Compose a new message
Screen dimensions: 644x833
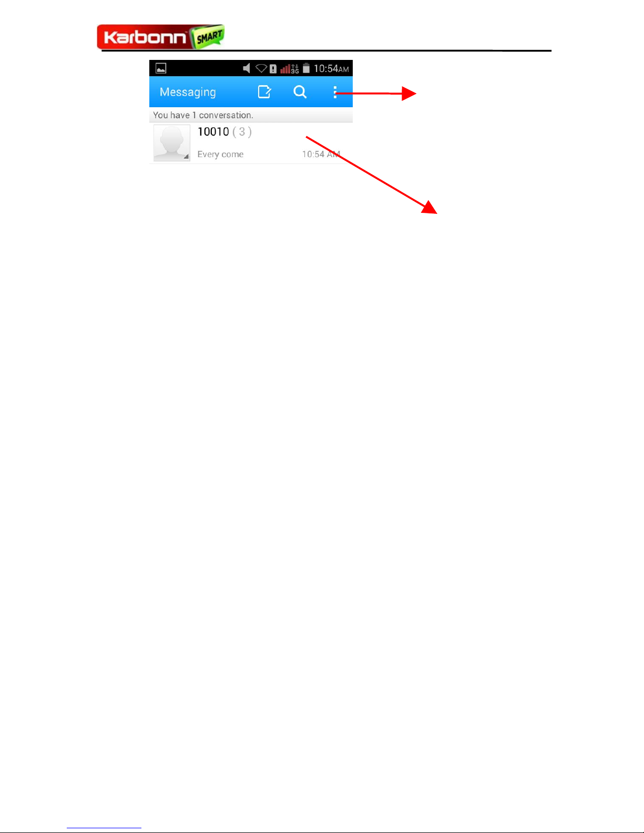264,92
